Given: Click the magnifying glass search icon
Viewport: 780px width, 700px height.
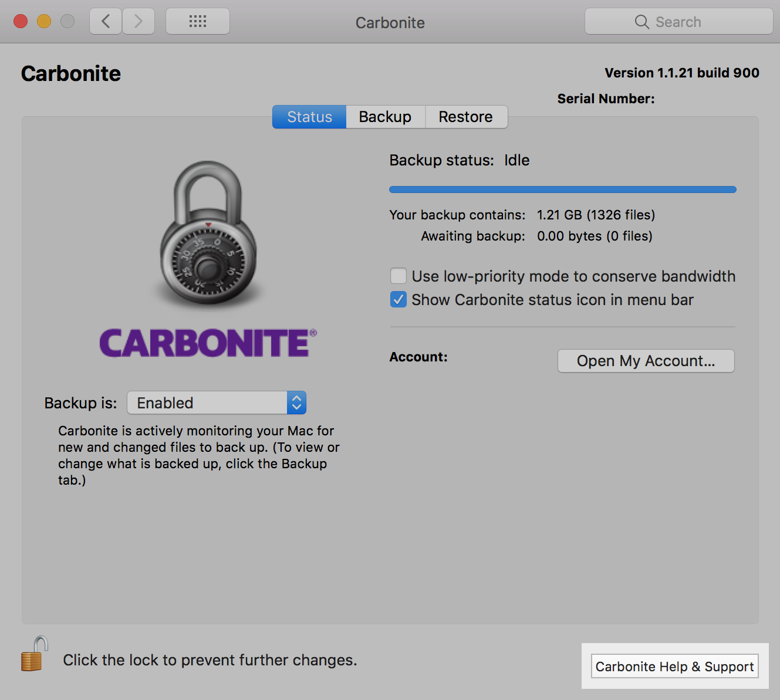Looking at the screenshot, I should 641,22.
